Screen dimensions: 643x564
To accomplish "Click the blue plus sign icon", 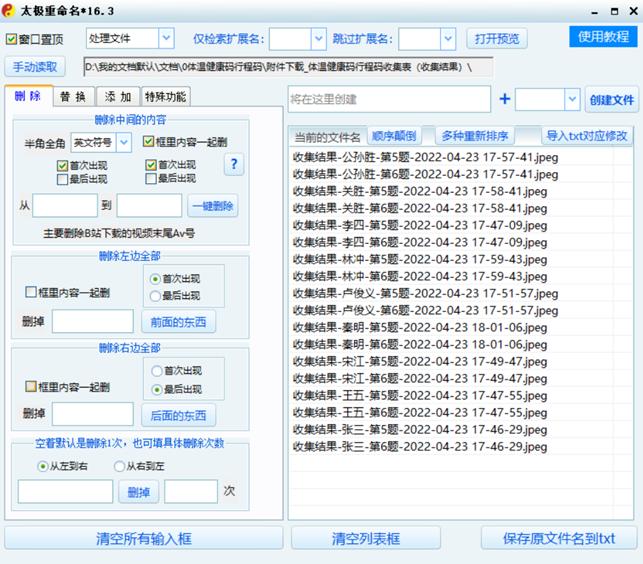I will 505,99.
